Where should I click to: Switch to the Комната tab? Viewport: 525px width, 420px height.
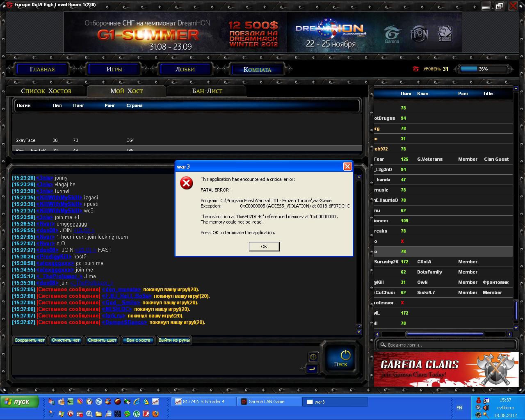[257, 69]
